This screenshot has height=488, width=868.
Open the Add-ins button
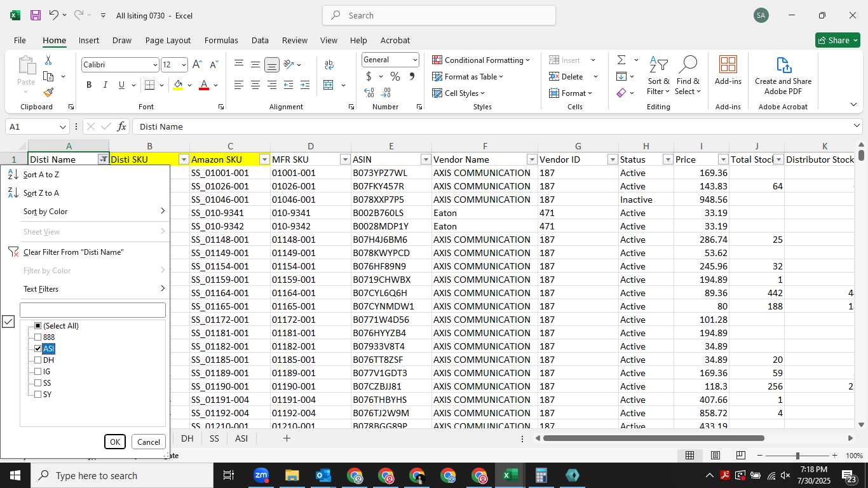coord(728,71)
